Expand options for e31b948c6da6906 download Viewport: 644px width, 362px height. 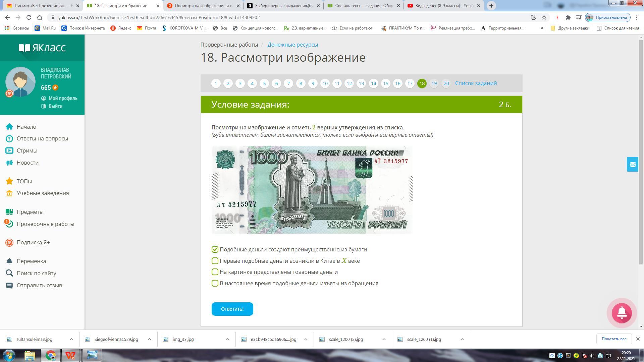[306, 339]
